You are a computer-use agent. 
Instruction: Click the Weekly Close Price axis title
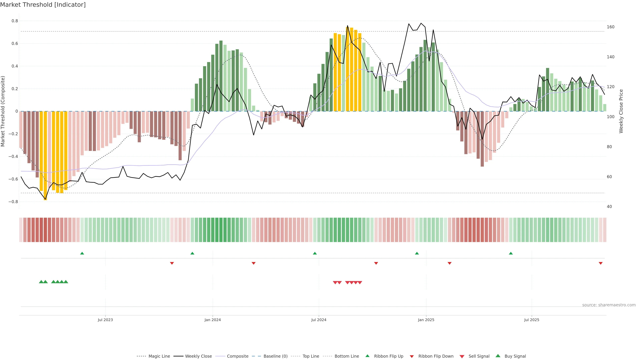point(621,111)
